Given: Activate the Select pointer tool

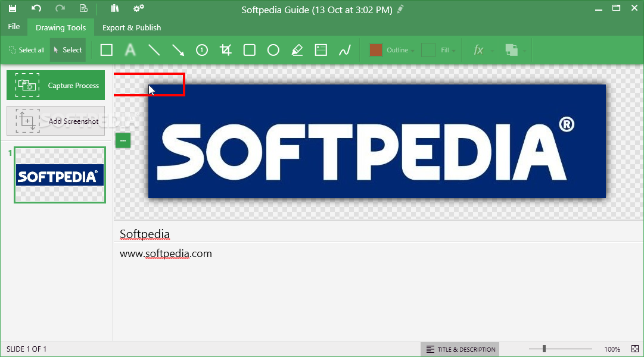Looking at the screenshot, I should tap(68, 50).
